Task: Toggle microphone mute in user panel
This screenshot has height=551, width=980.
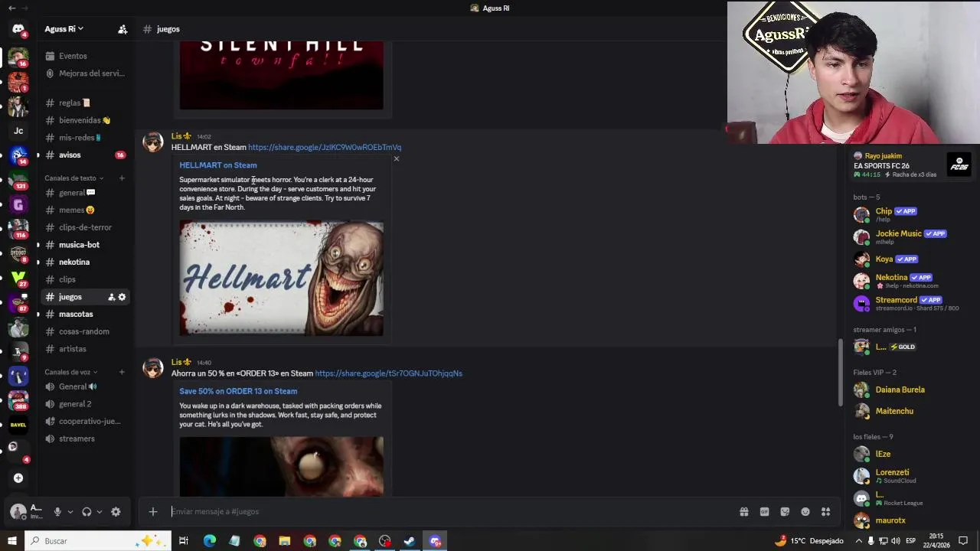Action: click(57, 512)
